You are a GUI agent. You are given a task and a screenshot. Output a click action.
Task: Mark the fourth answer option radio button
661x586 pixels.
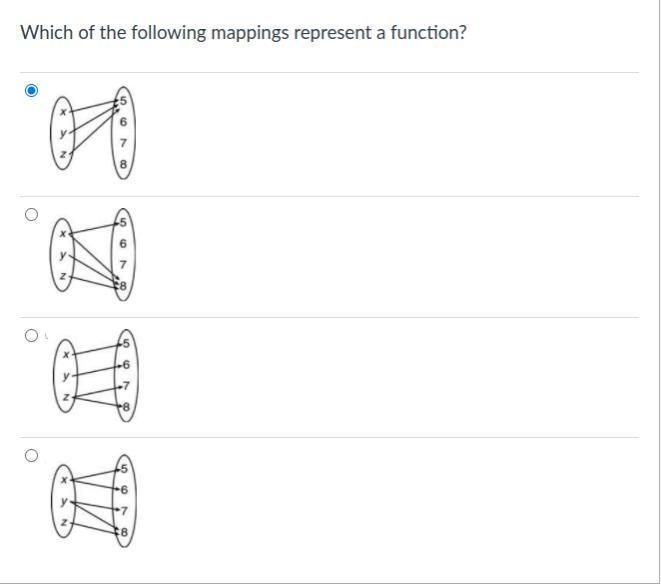[31, 456]
